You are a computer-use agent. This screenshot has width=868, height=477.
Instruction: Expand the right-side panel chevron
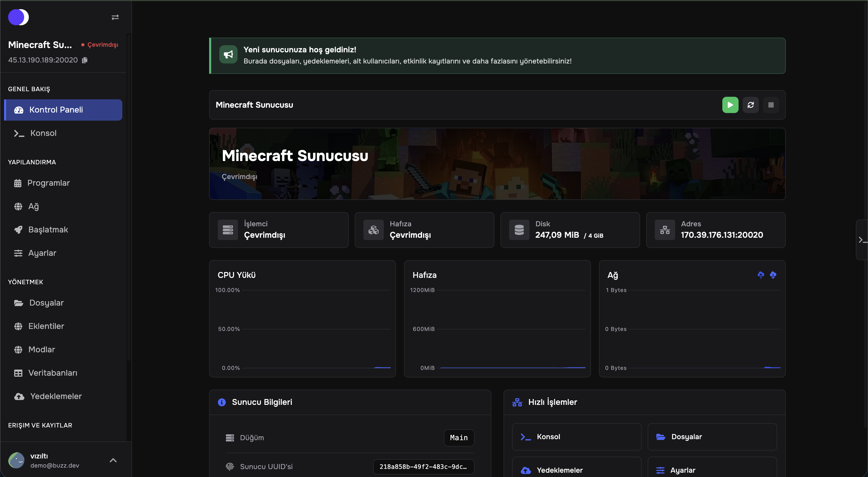point(863,240)
